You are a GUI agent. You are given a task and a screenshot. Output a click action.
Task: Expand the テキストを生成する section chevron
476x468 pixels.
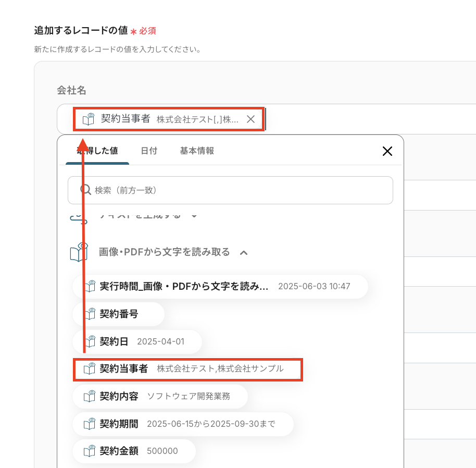point(194,215)
